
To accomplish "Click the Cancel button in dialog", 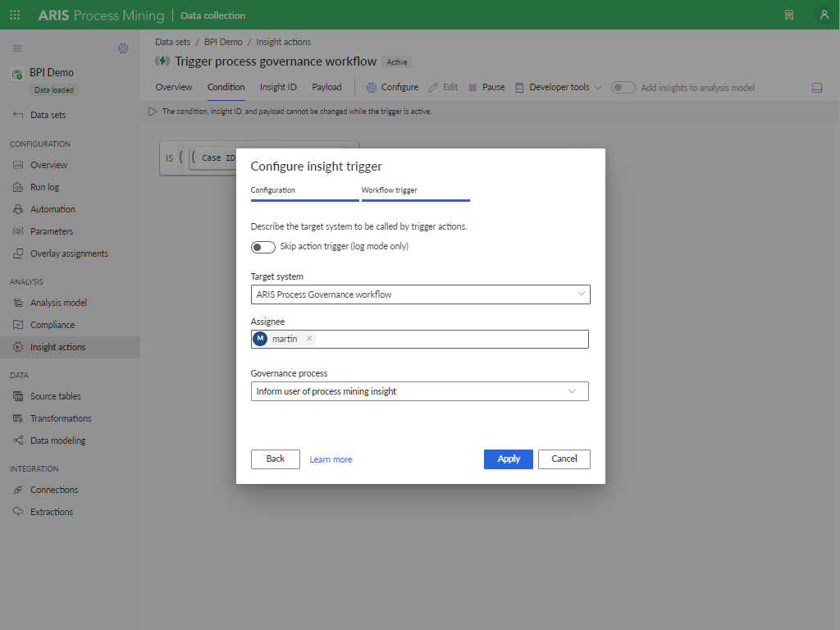I will (x=564, y=459).
